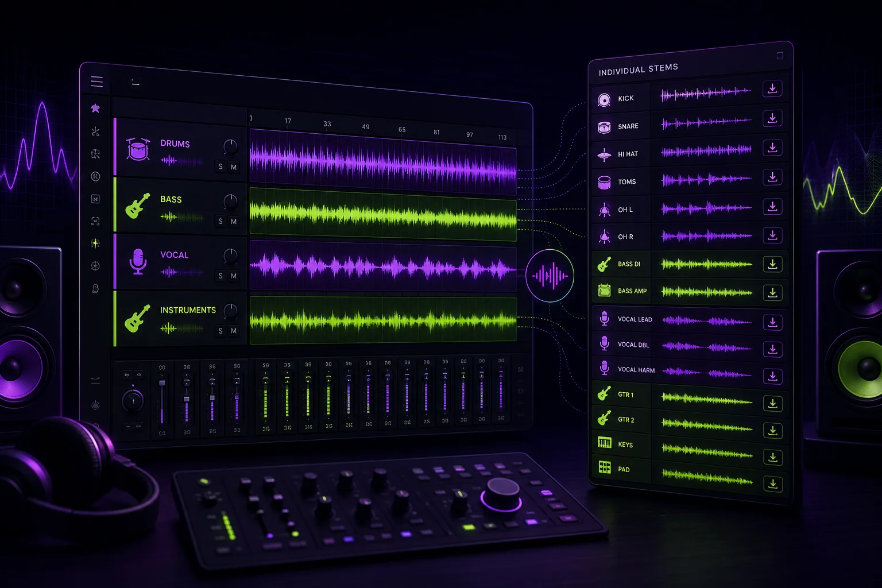Click the BASS track pan knob
Viewport: 882px width, 588px height.
[x=230, y=201]
